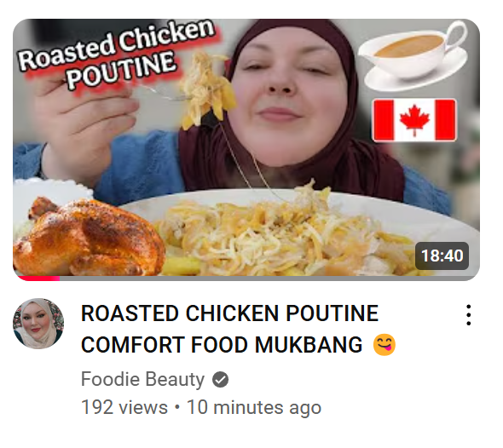Click the COMFORT FOOD MUKBANG title line
Screen dimensions: 503x448
click(x=222, y=345)
